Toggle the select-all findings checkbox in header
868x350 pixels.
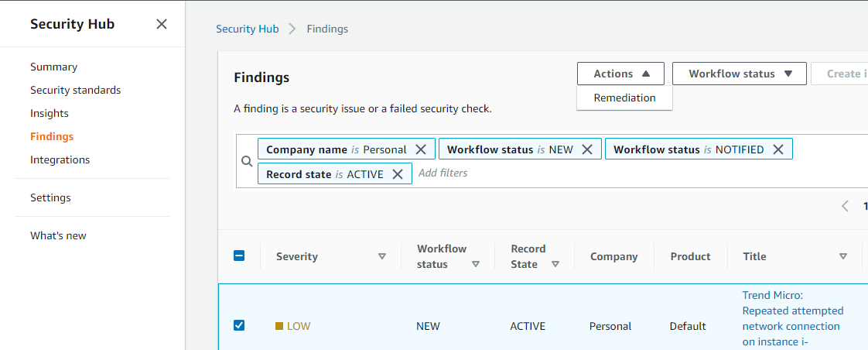point(239,256)
